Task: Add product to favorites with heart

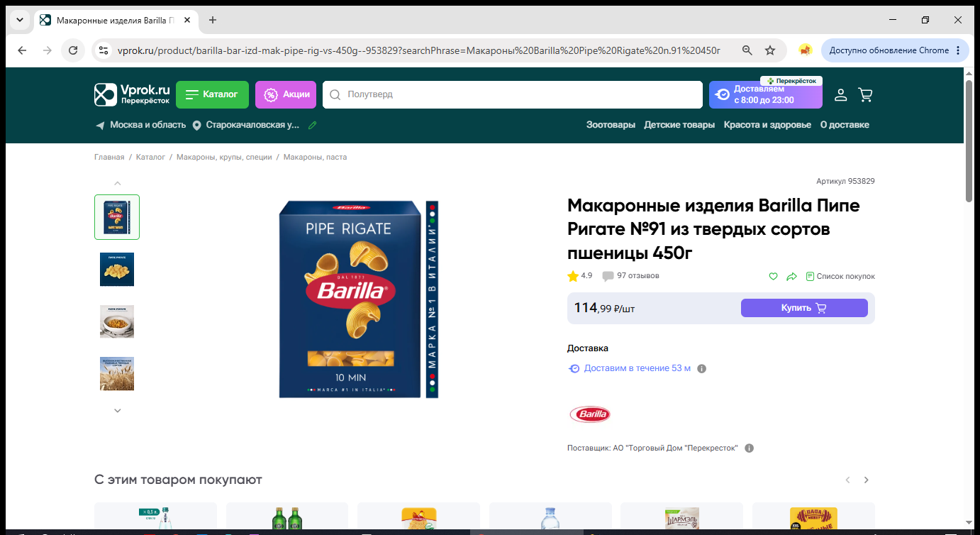Action: pos(774,276)
